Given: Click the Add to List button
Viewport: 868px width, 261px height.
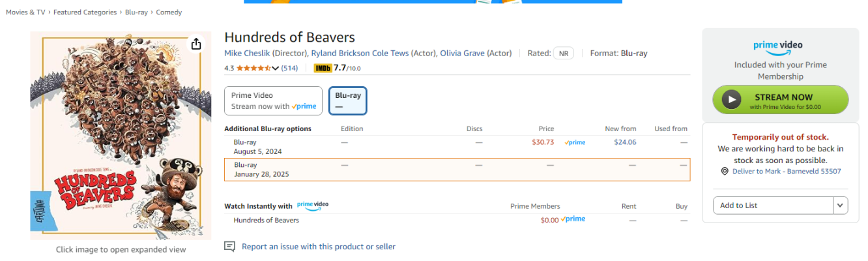Looking at the screenshot, I should point(773,206).
